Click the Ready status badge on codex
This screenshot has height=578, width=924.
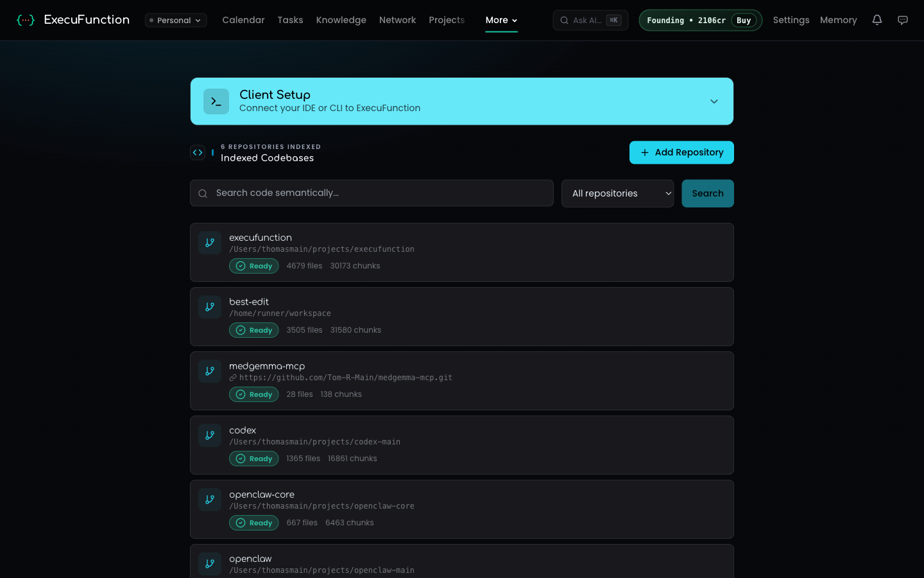[253, 458]
